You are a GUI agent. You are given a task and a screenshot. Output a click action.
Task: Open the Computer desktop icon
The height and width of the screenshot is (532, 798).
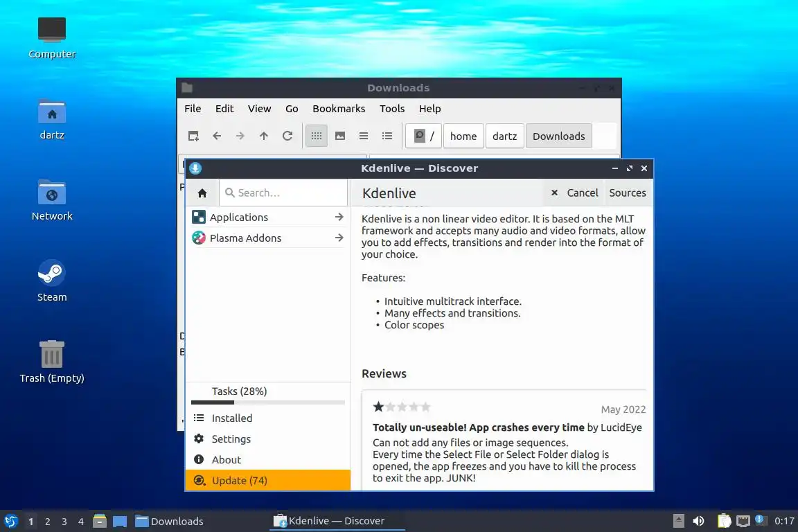pyautogui.click(x=52, y=38)
